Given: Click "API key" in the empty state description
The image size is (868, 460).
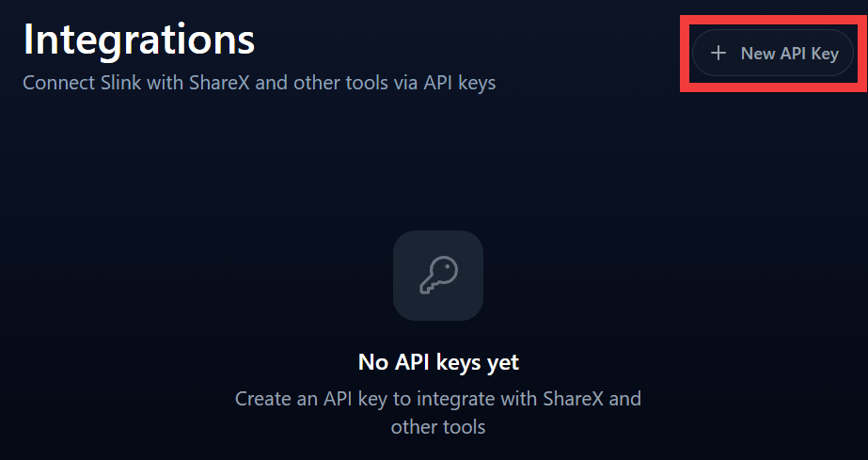Looking at the screenshot, I should coord(356,398).
